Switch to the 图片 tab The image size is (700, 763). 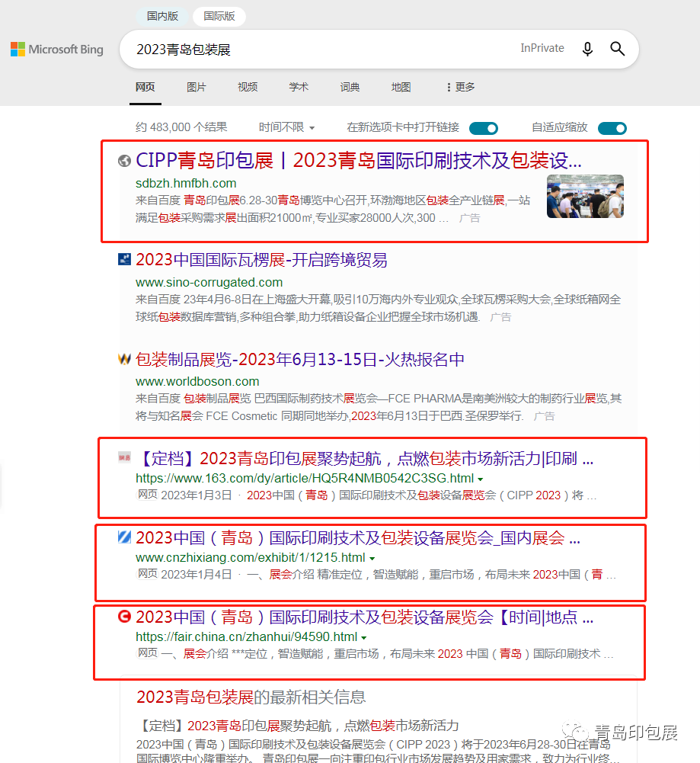(197, 87)
